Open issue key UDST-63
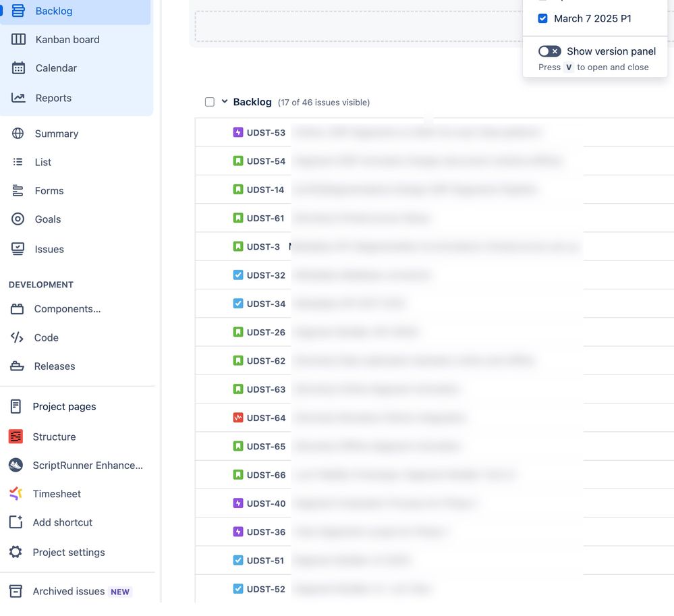Image resolution: width=674 pixels, height=616 pixels. click(266, 389)
